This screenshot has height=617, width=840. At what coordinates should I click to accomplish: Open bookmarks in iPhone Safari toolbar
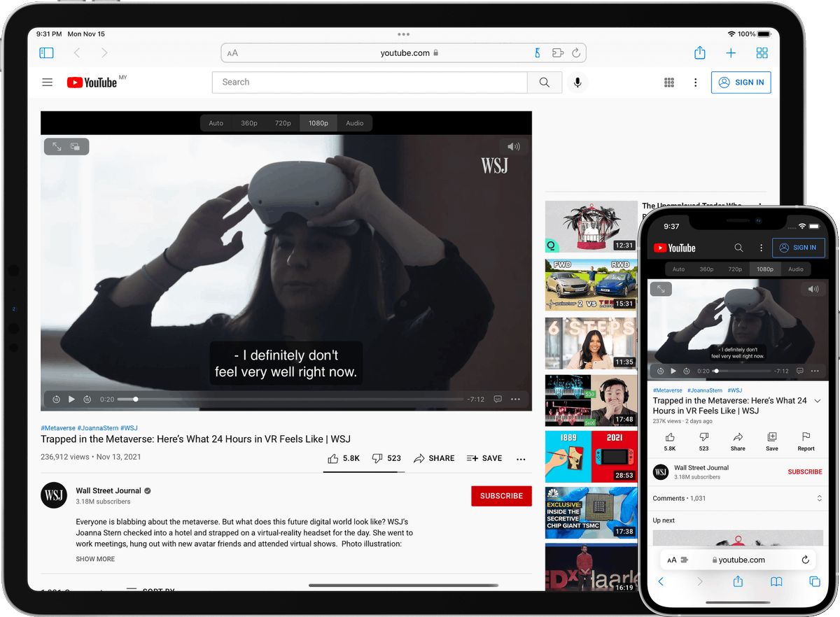click(776, 581)
